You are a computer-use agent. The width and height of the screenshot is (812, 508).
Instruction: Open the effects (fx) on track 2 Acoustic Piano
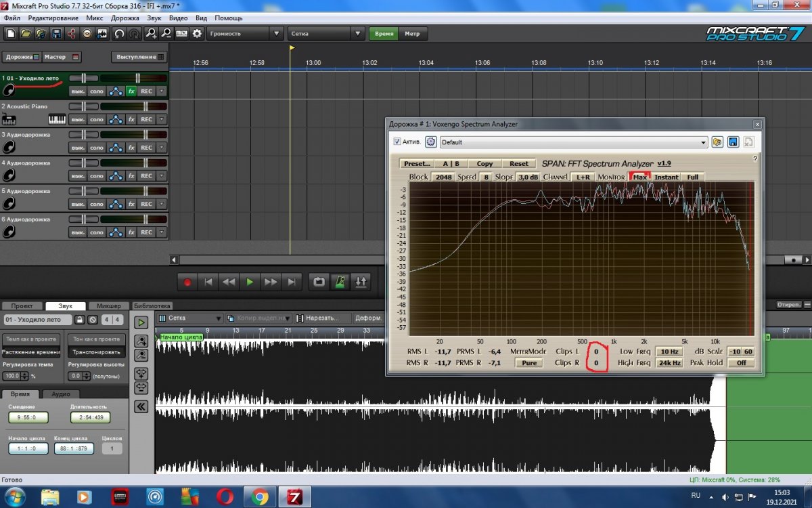point(131,119)
